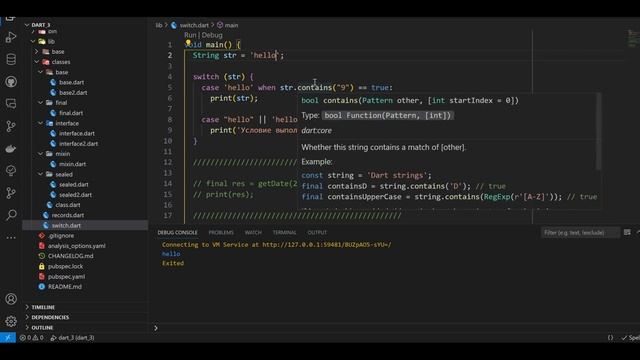Click the filter field in debug console
Screen dimensions: 640x360
point(580,232)
